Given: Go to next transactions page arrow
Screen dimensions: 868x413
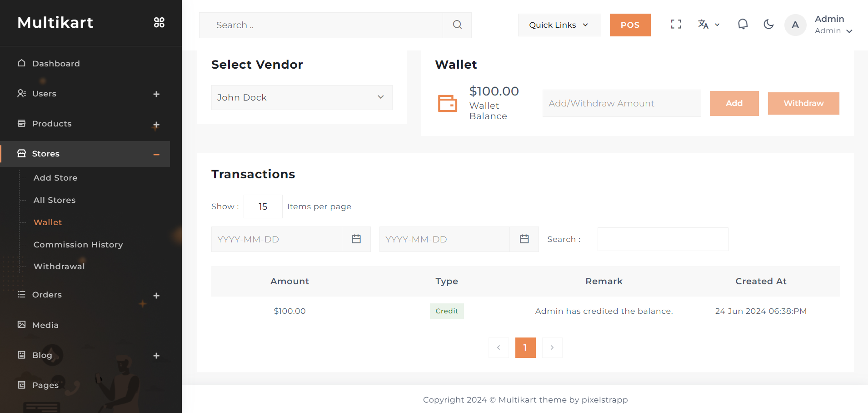Looking at the screenshot, I should (552, 348).
